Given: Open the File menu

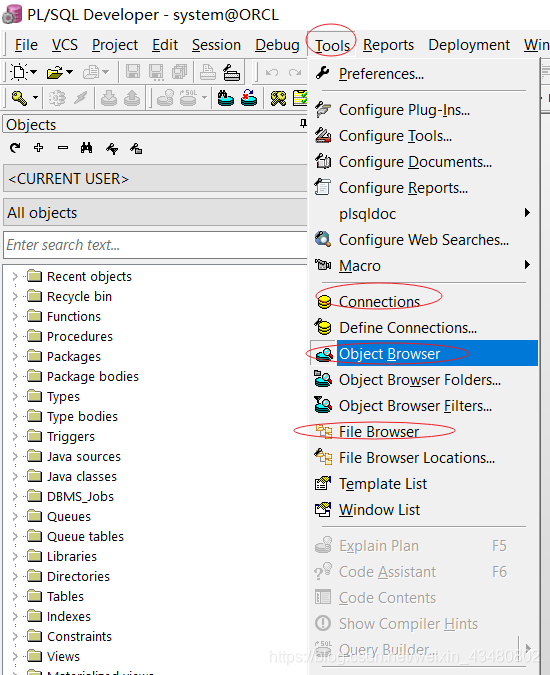Looking at the screenshot, I should (x=26, y=45).
